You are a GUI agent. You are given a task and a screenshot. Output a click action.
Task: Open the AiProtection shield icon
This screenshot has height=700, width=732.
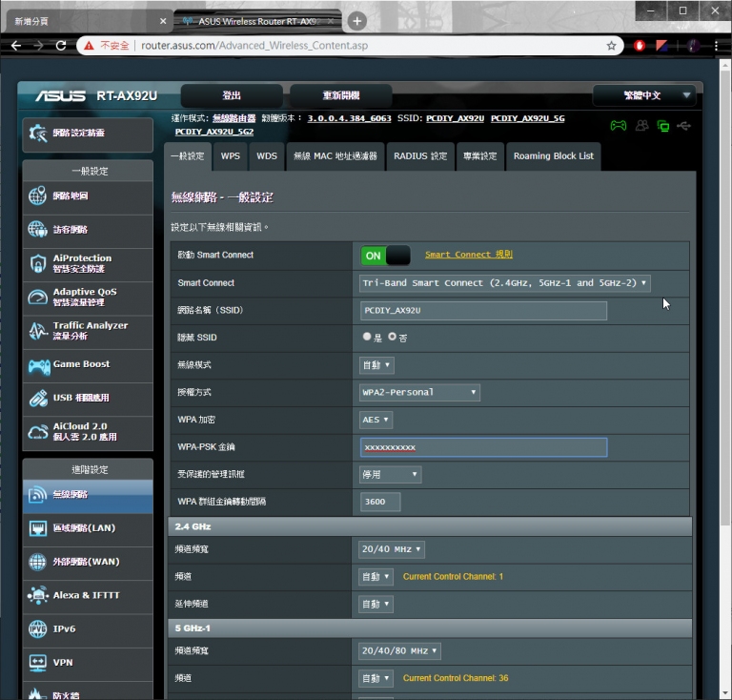37,263
